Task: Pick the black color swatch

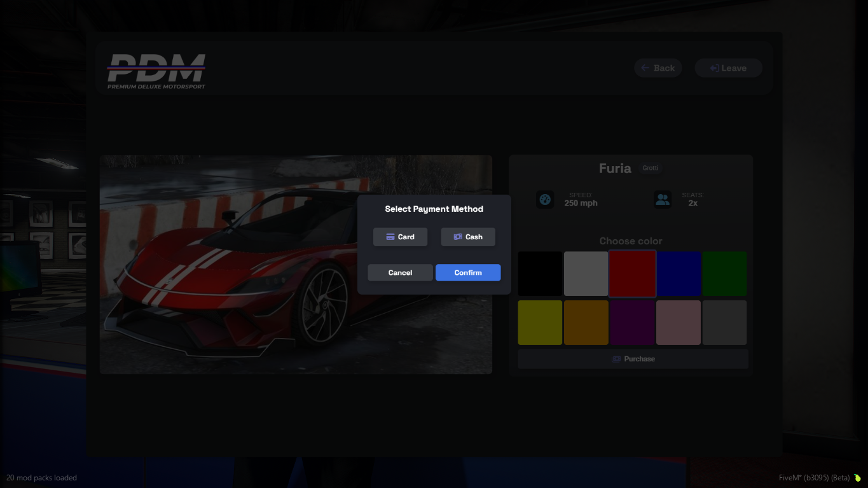Action: click(x=540, y=274)
